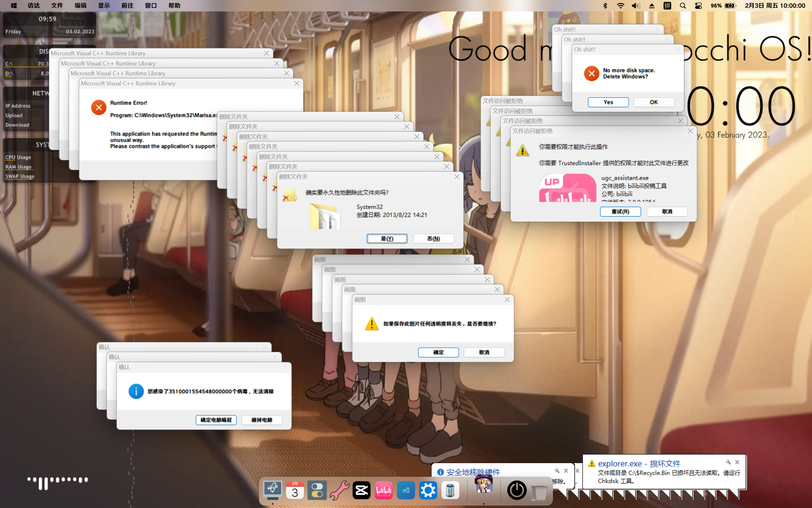Dismiss the explorer.exe 损坏文件 notification
Screen dimensions: 812x508
(737, 462)
